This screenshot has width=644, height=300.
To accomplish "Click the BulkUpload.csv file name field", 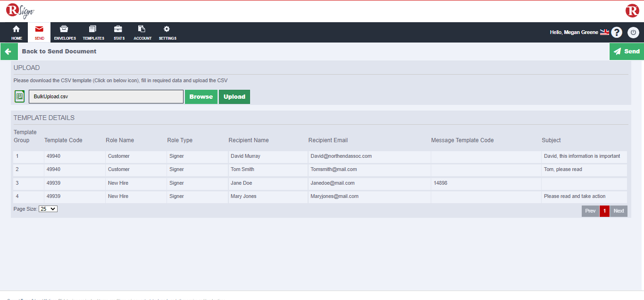I will (106, 96).
